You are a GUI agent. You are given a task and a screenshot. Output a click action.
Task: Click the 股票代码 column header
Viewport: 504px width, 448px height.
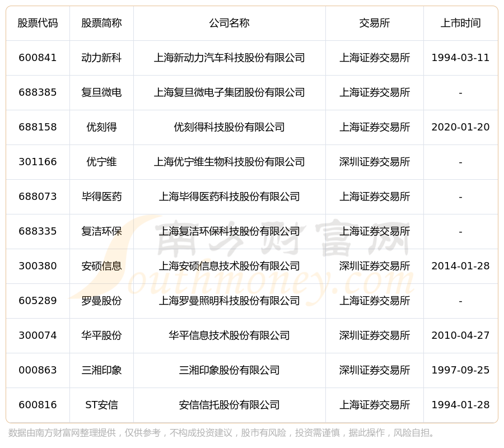point(38,23)
